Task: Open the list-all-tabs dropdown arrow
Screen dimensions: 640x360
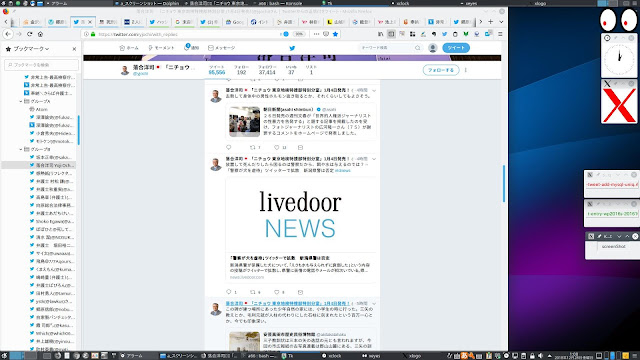Action: pos(501,22)
